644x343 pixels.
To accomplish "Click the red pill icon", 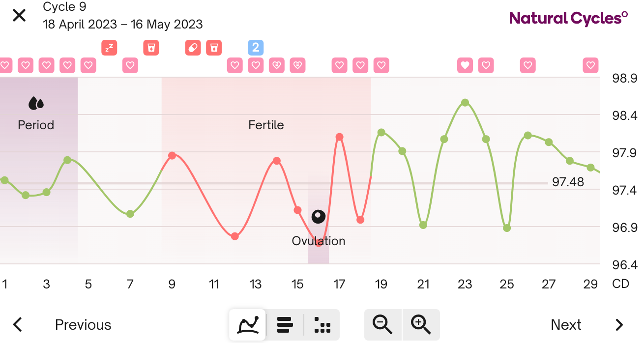I will click(x=193, y=48).
